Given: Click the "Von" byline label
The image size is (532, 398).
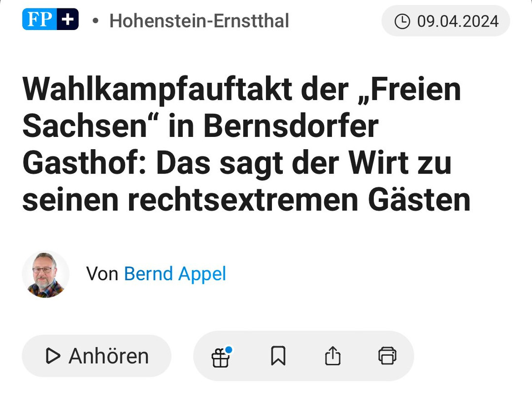Looking at the screenshot, I should coord(102,274).
